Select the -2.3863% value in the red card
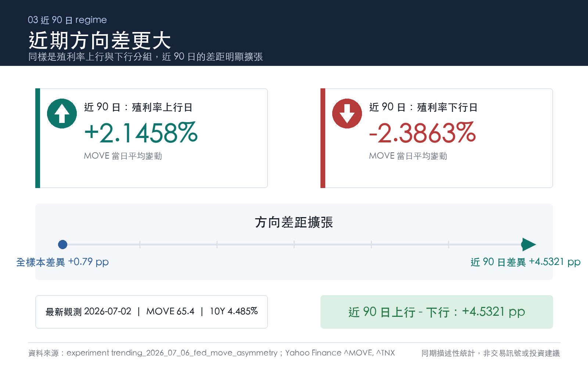This screenshot has width=588, height=368. (422, 133)
